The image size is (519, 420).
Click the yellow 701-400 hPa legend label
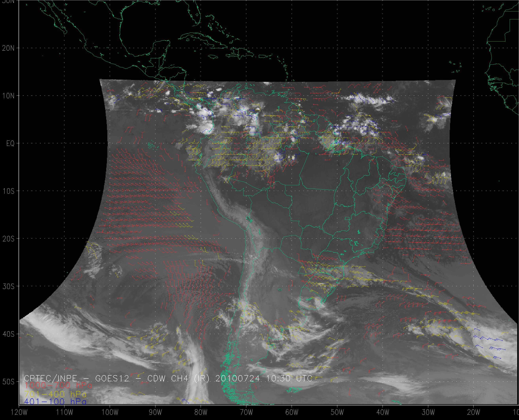55,394
